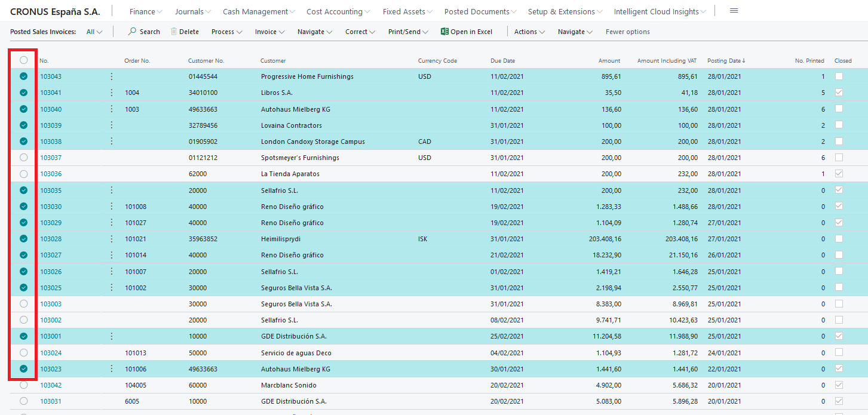The width and height of the screenshot is (868, 415).
Task: Deselect the row of invoice 103043
Action: coord(24,76)
